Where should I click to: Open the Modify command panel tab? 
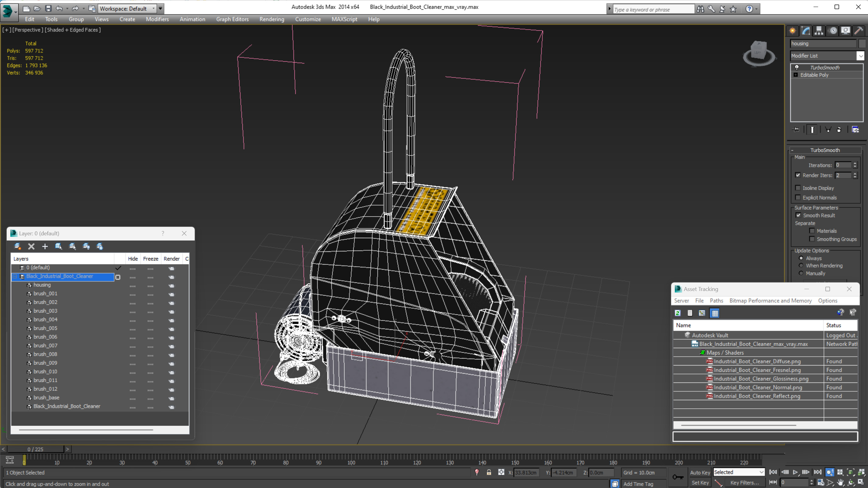tap(806, 31)
